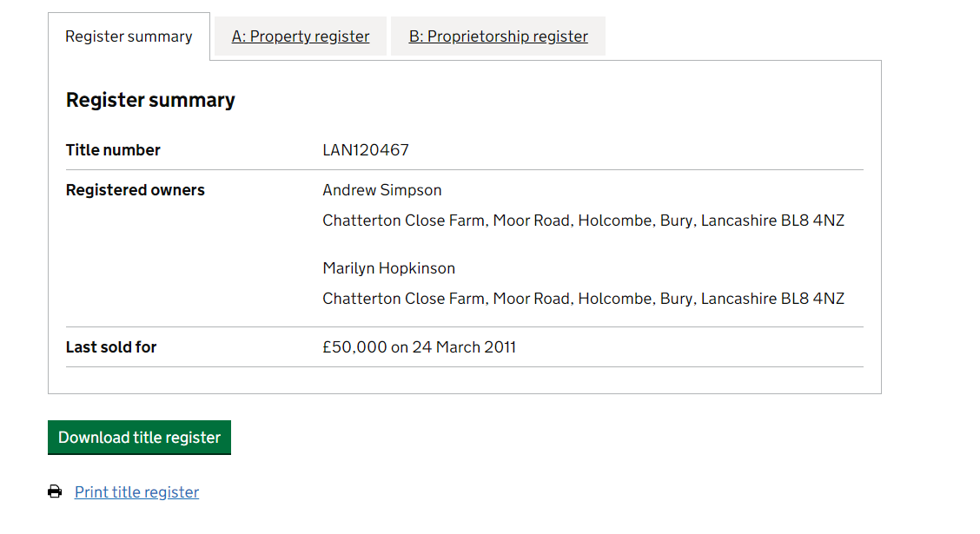Click the Last sold for label
The width and height of the screenshot is (980, 534).
click(111, 347)
